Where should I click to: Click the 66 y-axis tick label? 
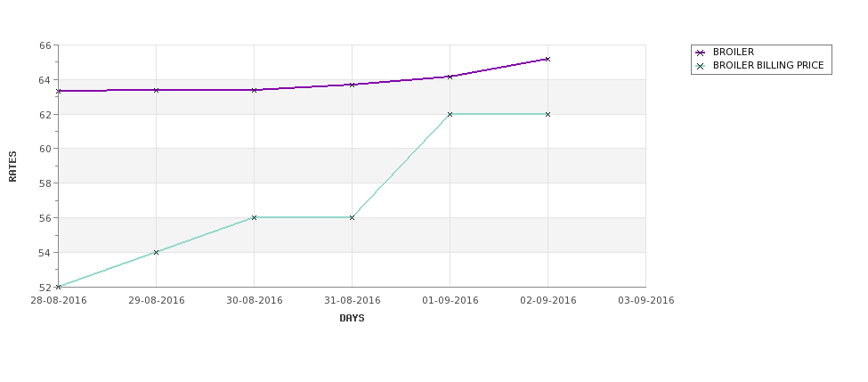click(45, 45)
